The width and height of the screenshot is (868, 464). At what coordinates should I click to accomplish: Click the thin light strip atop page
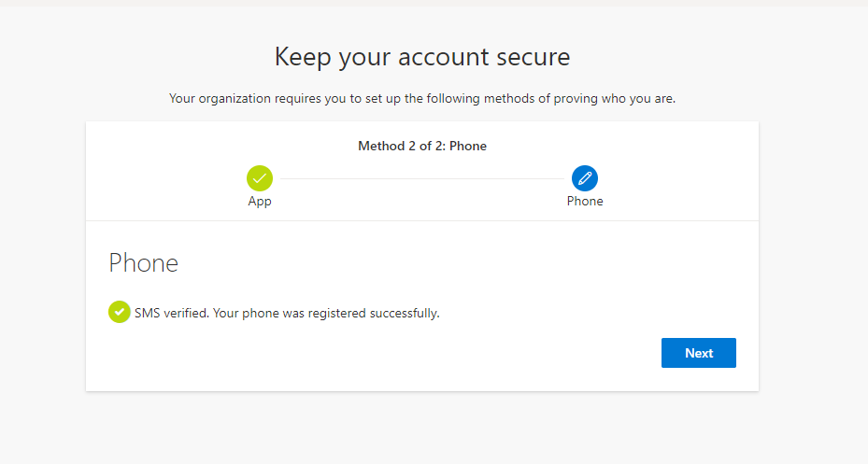[x=434, y=4]
